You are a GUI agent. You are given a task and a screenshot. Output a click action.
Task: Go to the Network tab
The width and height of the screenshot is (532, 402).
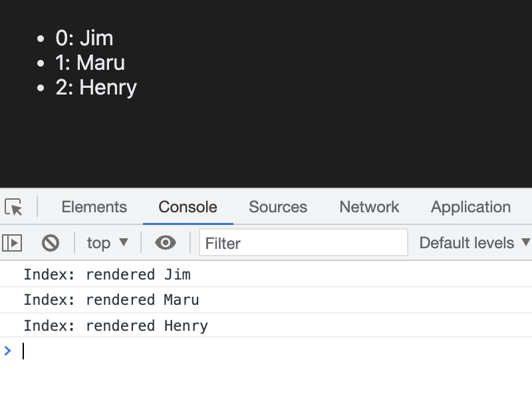[x=369, y=207]
